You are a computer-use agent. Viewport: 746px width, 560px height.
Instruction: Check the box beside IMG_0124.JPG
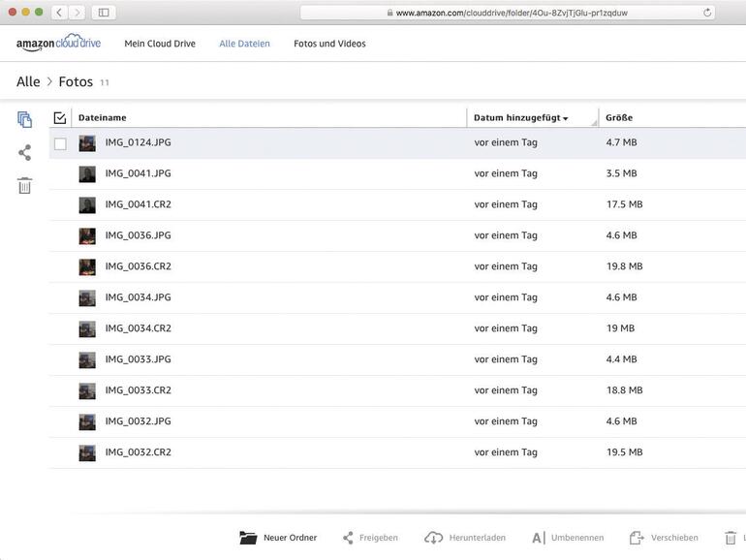pyautogui.click(x=60, y=143)
